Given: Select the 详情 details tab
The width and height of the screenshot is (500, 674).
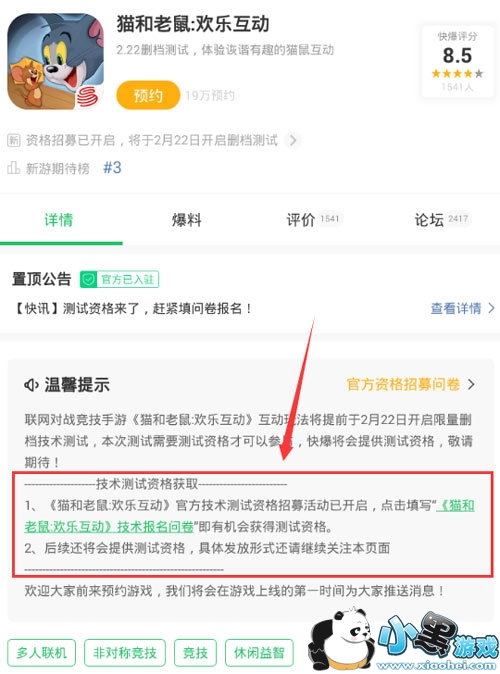Looking at the screenshot, I should coord(58,220).
